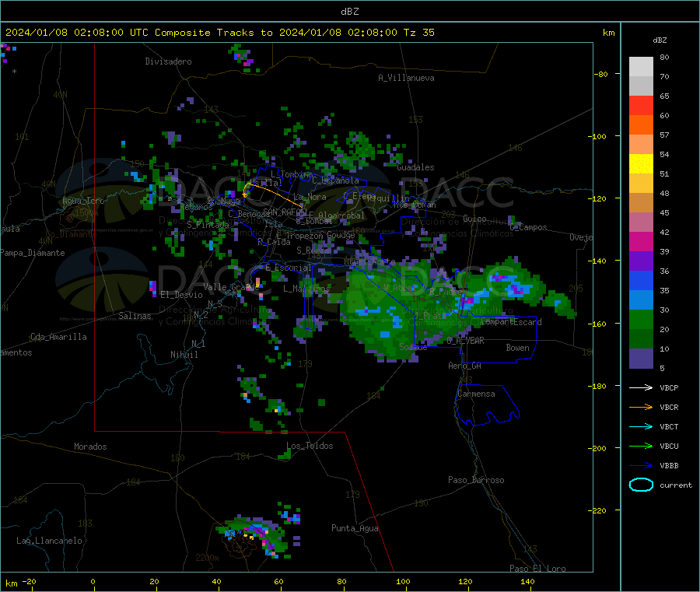This screenshot has height=592, width=700.
Task: Click the white VBCP arrow in legend
Action: (x=641, y=387)
